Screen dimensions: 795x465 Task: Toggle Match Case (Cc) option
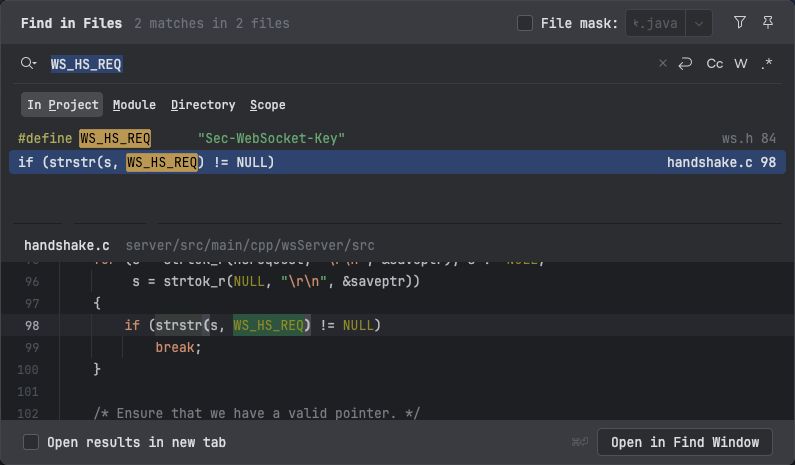point(714,64)
